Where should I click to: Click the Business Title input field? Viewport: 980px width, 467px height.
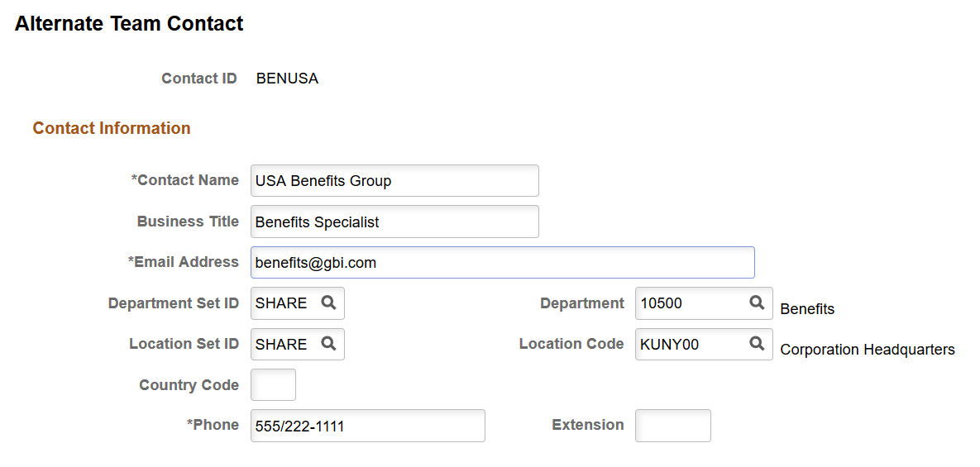(394, 222)
